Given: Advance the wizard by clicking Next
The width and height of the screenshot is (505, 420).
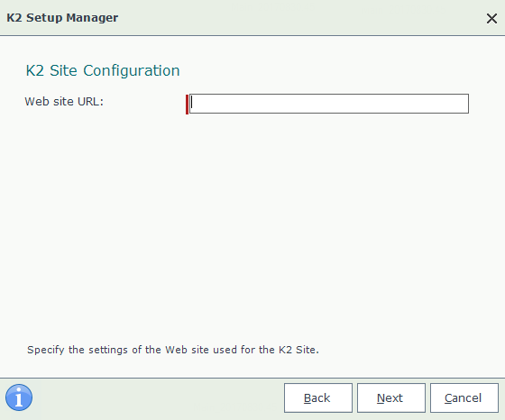Looking at the screenshot, I should (x=391, y=397).
